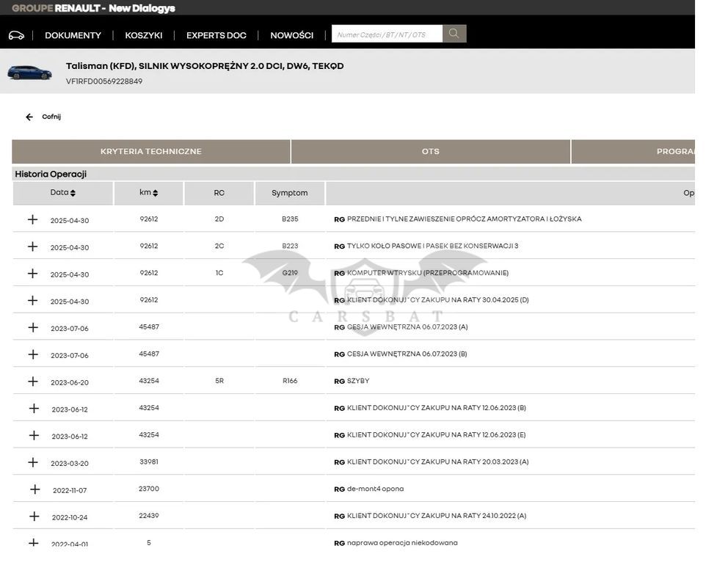
Task: Click the de-mont4 opona operation text
Action: tap(375, 489)
